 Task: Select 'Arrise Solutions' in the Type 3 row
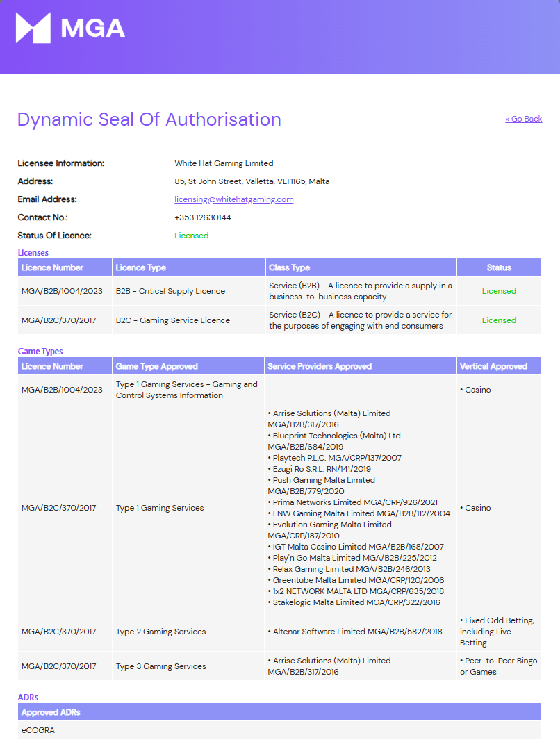pyautogui.click(x=329, y=666)
